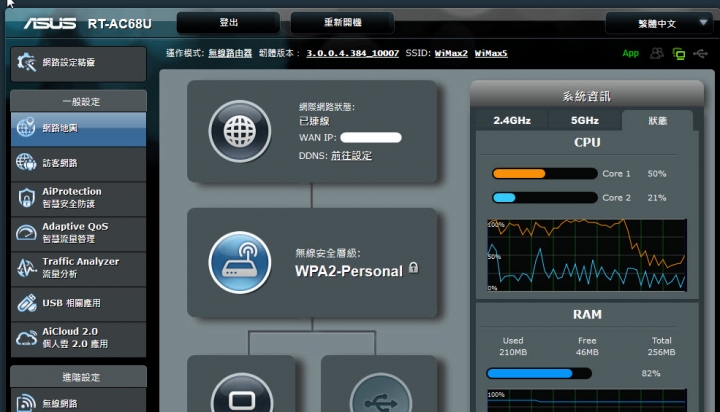Click the 登出 logout button
Screen dimensions: 720x412
click(x=229, y=23)
